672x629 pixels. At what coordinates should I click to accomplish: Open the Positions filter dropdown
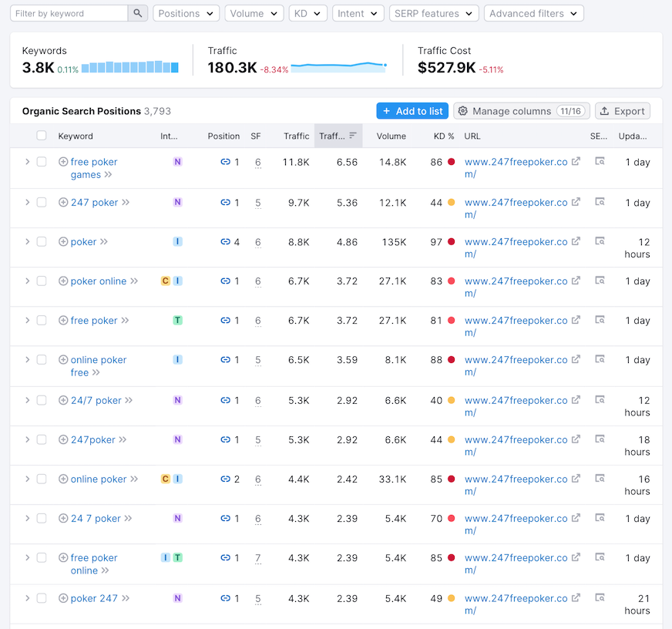tap(186, 13)
